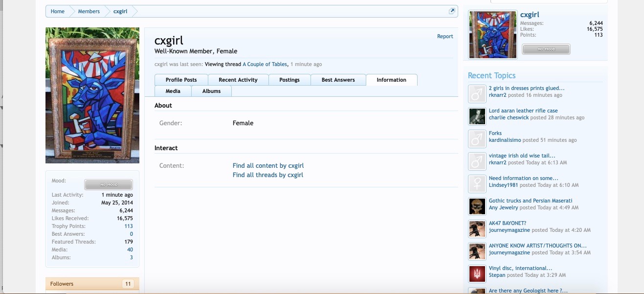This screenshot has width=644, height=294.
Task: Click username Stepan
Action: coord(497,275)
